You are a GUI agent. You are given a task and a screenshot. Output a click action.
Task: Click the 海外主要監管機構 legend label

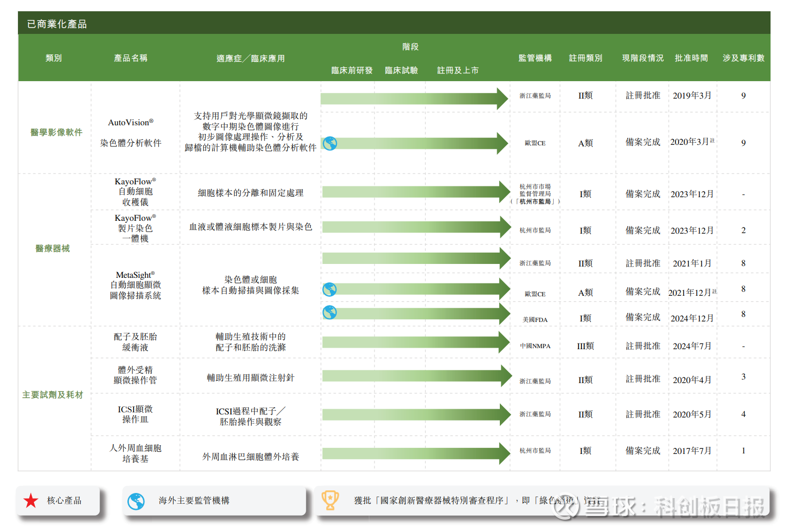[194, 501]
